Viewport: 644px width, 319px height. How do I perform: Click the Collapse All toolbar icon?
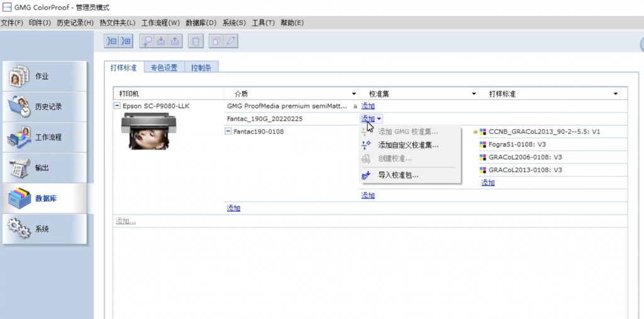coord(112,41)
